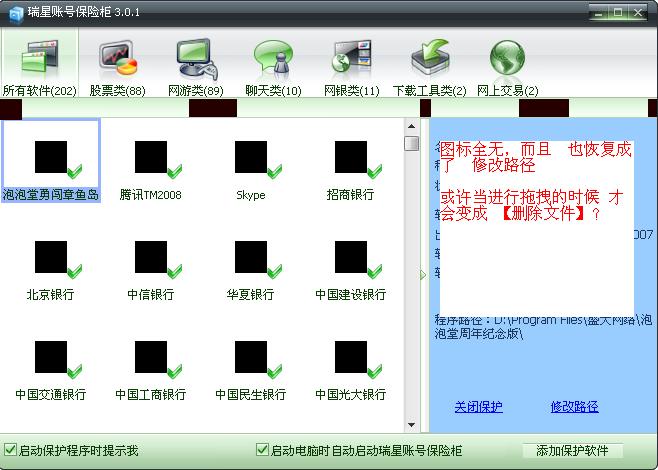Click the 添加保护软件 button

click(572, 451)
